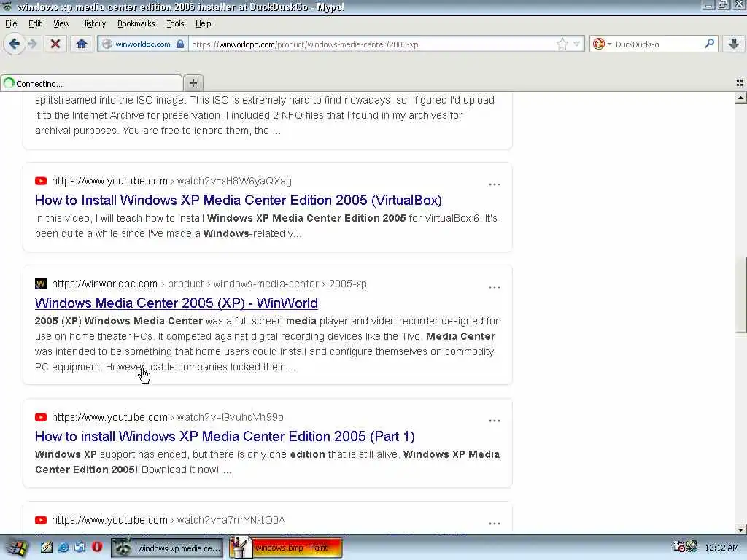
Task: Click the YouTube favicon of the VirtualBox result
Action: click(41, 181)
